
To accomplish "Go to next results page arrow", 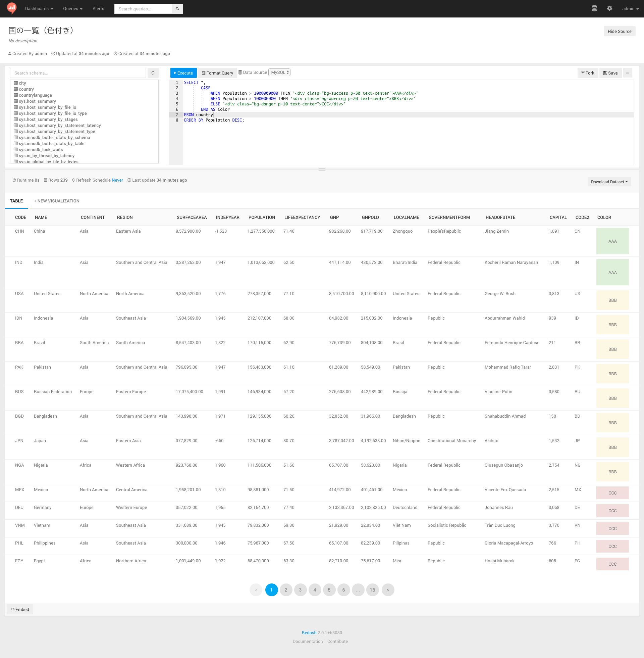I will coord(388,590).
